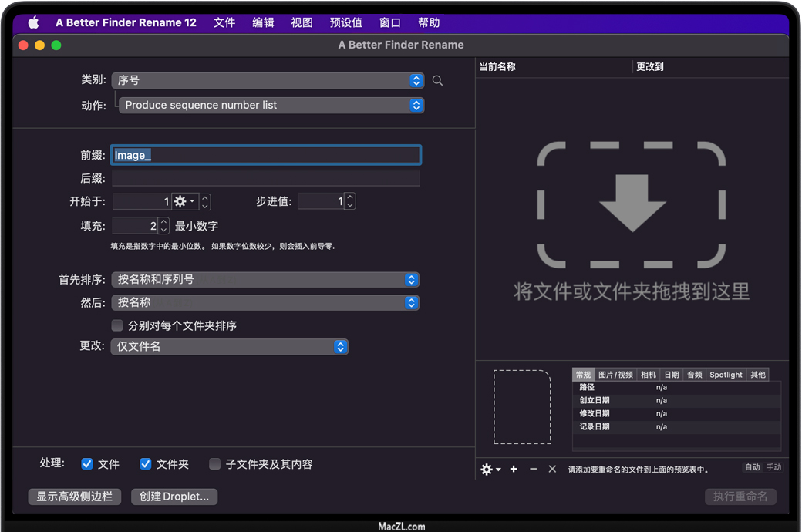Open the gear actions menu under preview list

pos(490,469)
